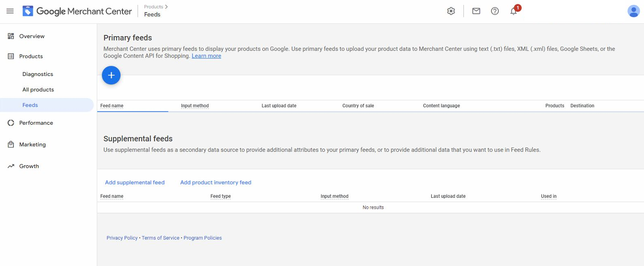Open the Performance section
Viewport: 644px width, 266px height.
coord(36,123)
